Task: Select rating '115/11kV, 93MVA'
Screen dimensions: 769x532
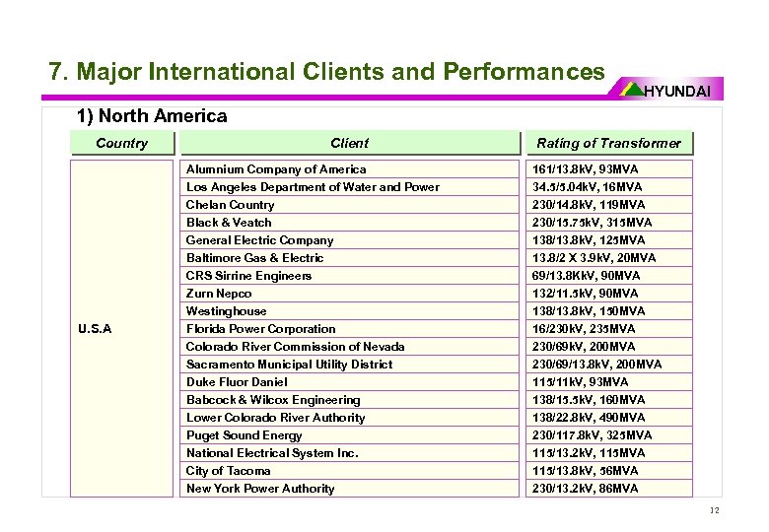Action: tap(609, 381)
